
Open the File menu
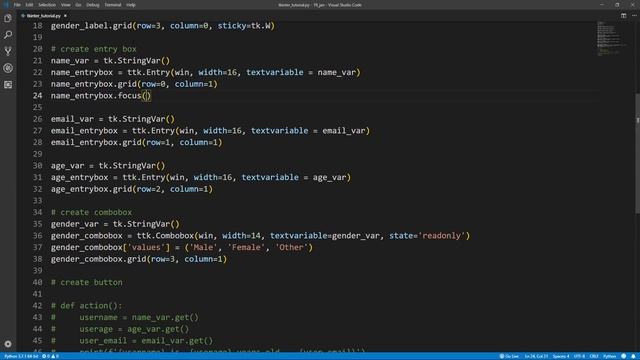[x=17, y=5]
